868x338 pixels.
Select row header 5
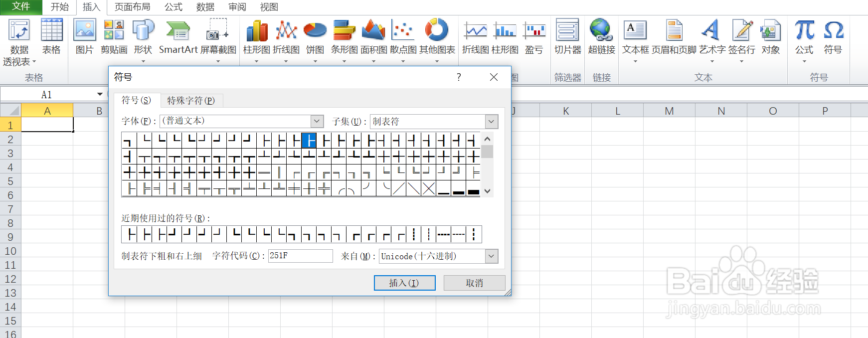pyautogui.click(x=10, y=181)
